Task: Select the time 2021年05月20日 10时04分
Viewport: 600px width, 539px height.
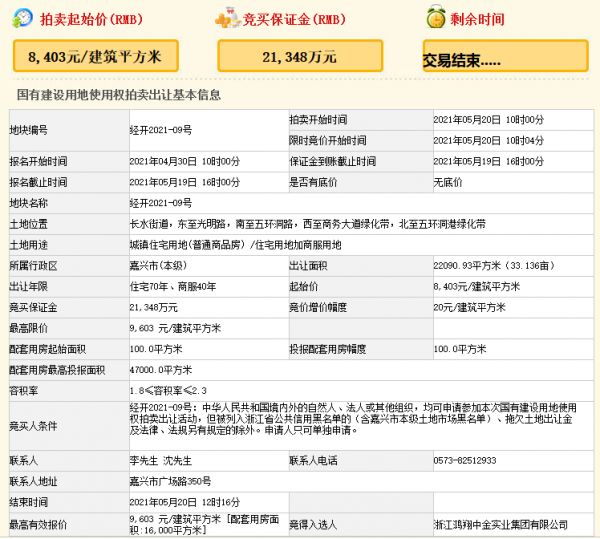Action: (488, 140)
